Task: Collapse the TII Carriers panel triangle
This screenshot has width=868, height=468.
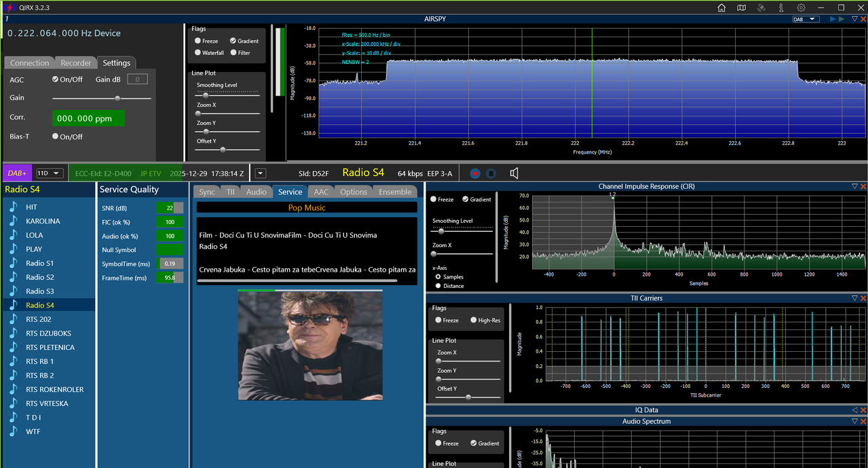Action: (855, 298)
